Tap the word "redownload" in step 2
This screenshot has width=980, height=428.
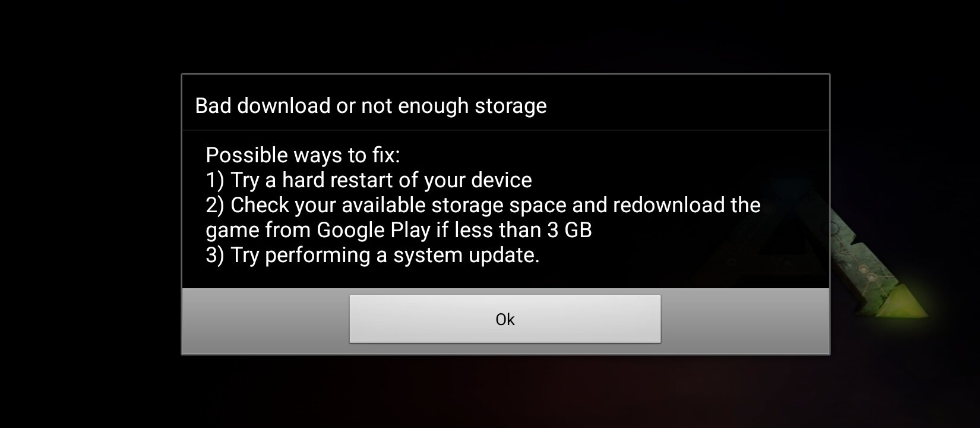pos(669,205)
